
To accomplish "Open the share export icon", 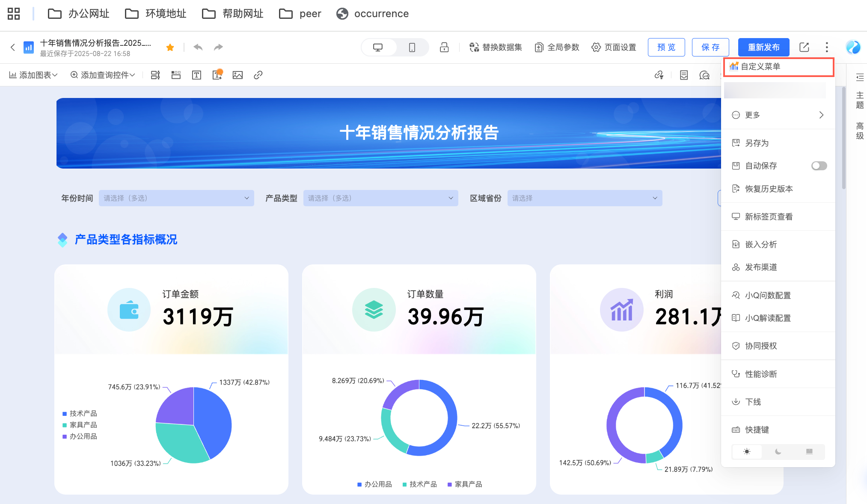I will click(804, 47).
